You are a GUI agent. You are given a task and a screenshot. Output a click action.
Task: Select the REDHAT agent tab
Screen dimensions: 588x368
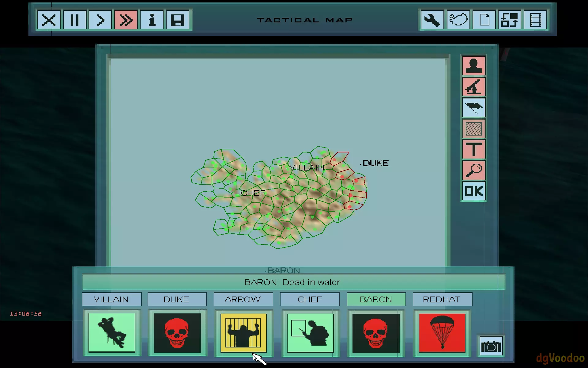pos(442,299)
